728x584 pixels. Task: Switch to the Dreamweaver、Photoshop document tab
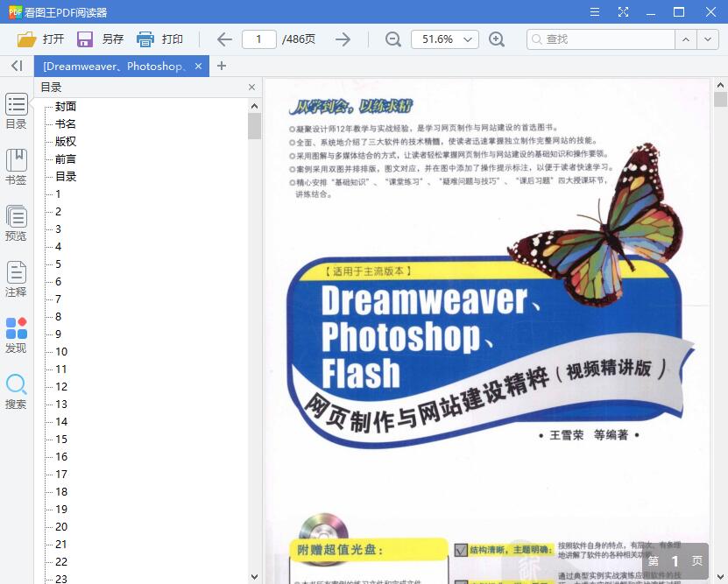[x=114, y=67]
